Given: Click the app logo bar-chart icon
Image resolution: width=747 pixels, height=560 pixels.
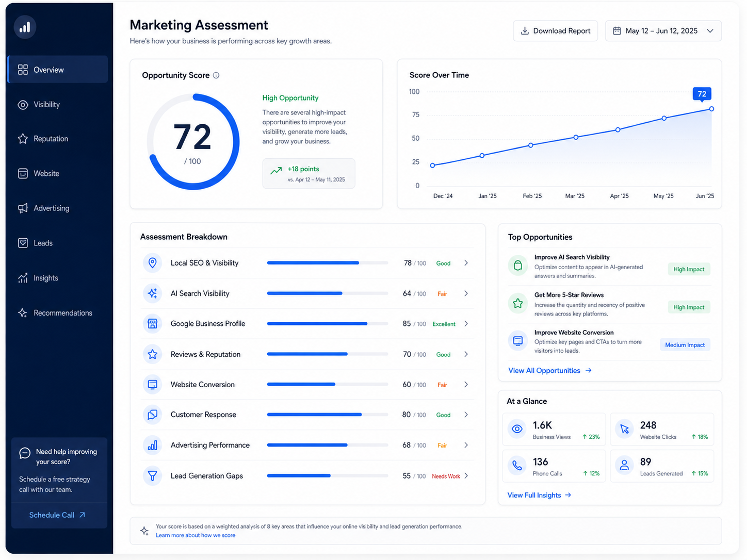Looking at the screenshot, I should (25, 27).
